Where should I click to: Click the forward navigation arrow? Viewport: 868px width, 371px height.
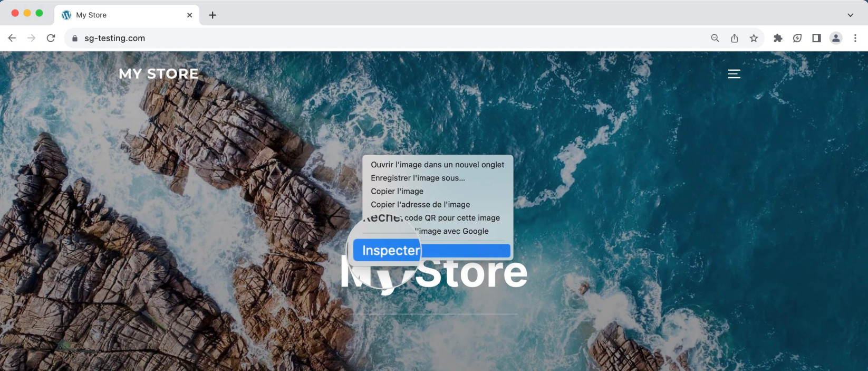tap(32, 38)
